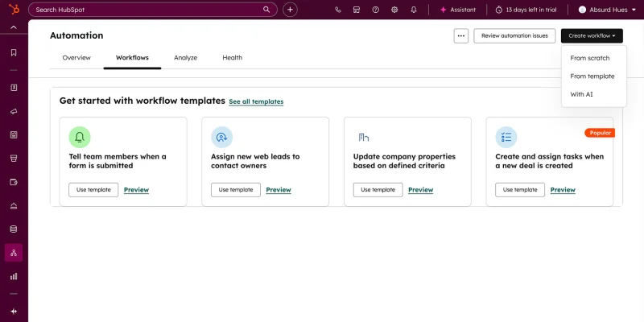The image size is (644, 322).
Task: Switch to the Overview tab
Action: tap(76, 57)
